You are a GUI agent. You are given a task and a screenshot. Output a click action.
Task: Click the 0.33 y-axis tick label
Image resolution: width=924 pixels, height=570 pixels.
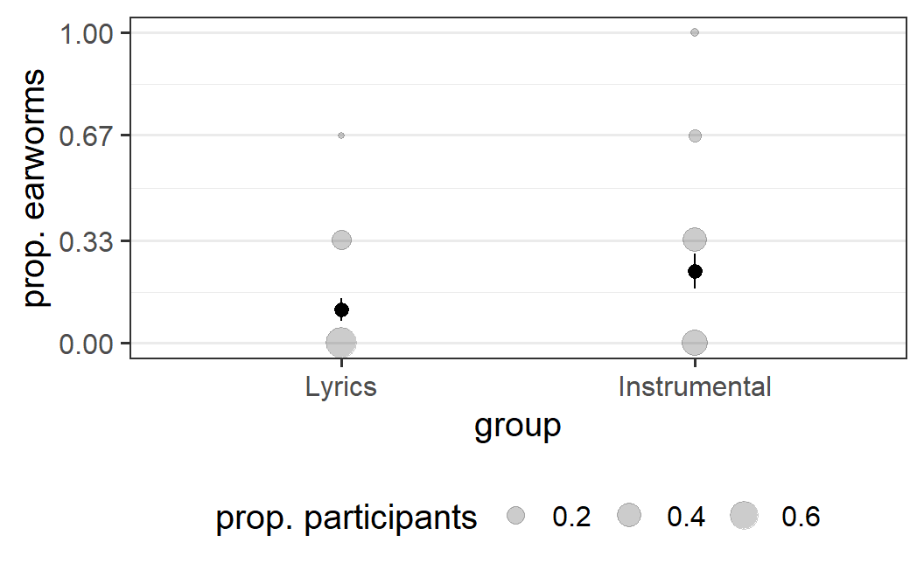[86, 241]
